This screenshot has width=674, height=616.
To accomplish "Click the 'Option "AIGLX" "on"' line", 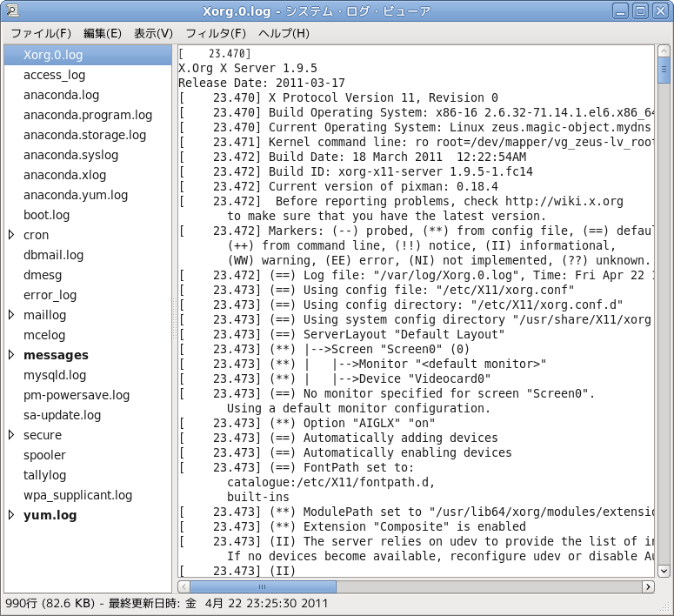I will pyautogui.click(x=307, y=424).
